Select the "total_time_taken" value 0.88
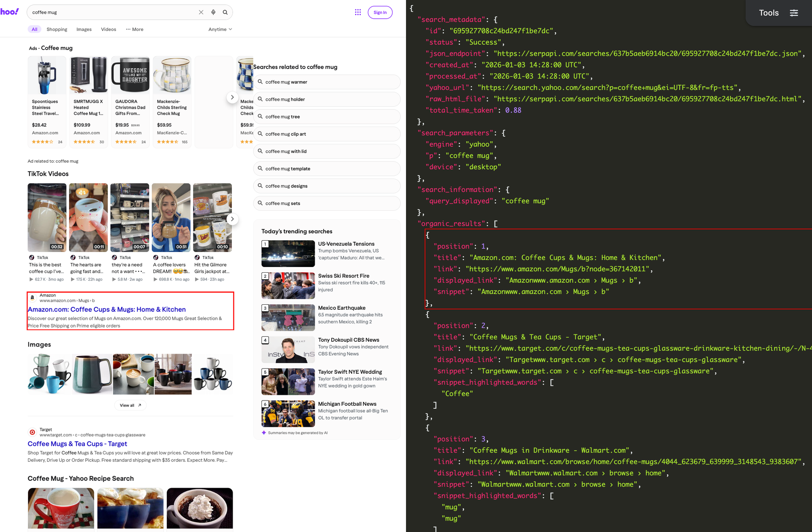 click(x=513, y=110)
